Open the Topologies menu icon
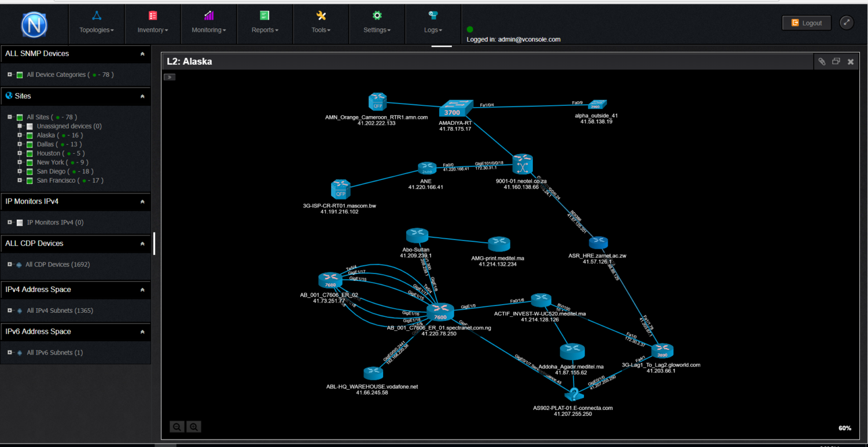This screenshot has width=868, height=447. (96, 15)
